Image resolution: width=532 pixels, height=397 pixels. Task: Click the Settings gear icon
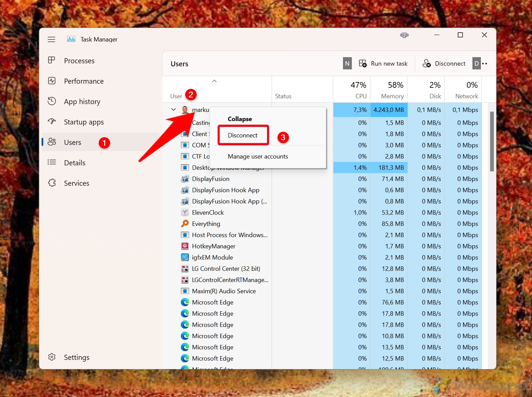[x=52, y=357]
